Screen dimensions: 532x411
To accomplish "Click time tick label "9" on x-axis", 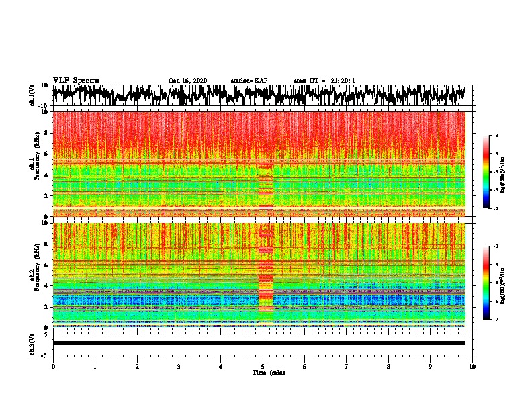I will pos(430,367).
